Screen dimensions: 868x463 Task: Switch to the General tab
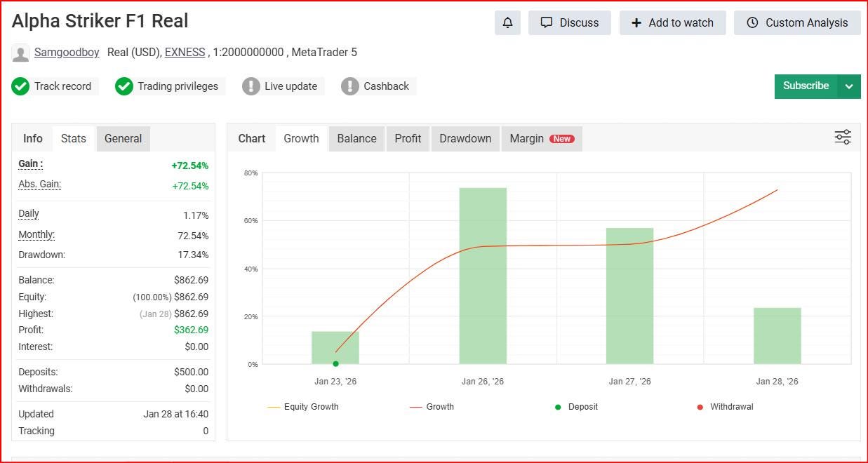click(123, 138)
